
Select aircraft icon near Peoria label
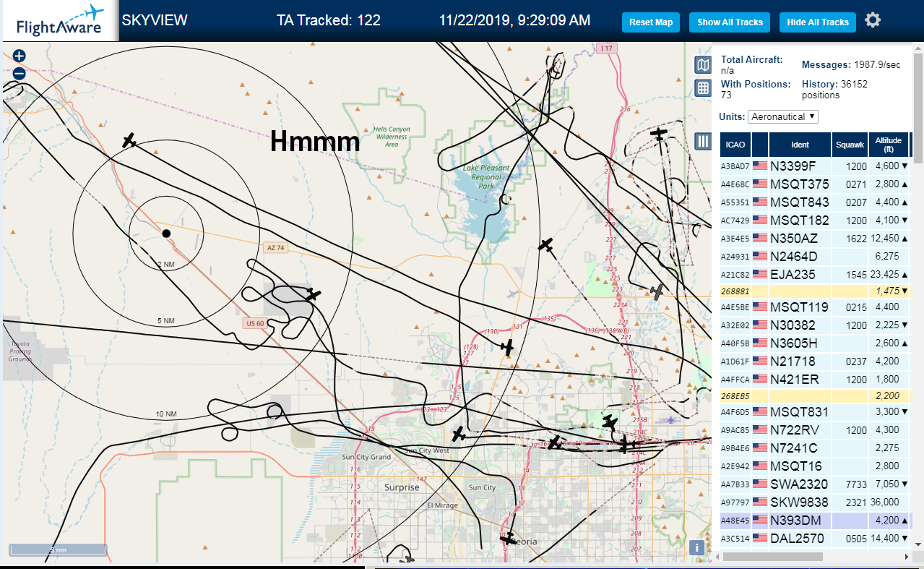[x=509, y=538]
